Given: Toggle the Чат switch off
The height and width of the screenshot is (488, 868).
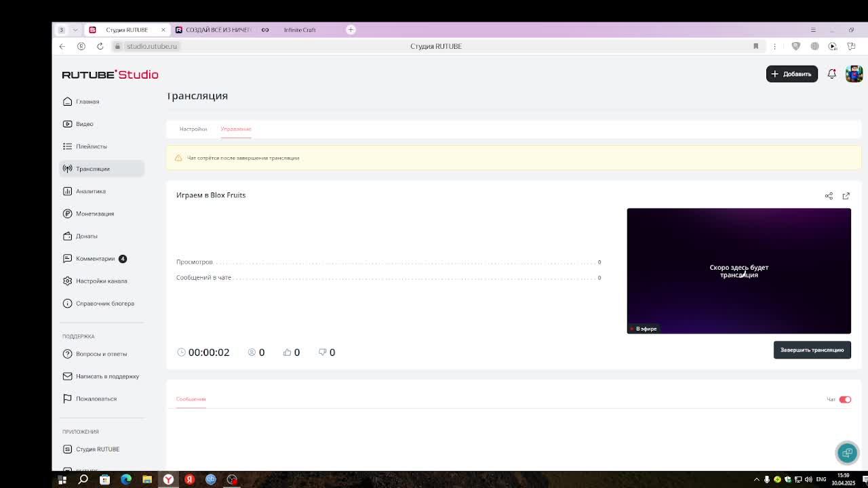Looking at the screenshot, I should pos(845,399).
